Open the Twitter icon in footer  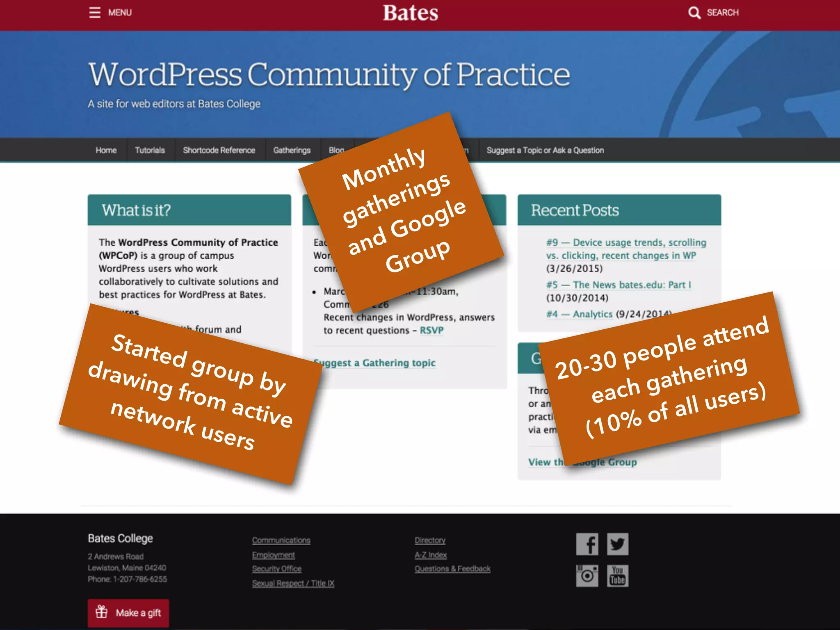(x=618, y=544)
